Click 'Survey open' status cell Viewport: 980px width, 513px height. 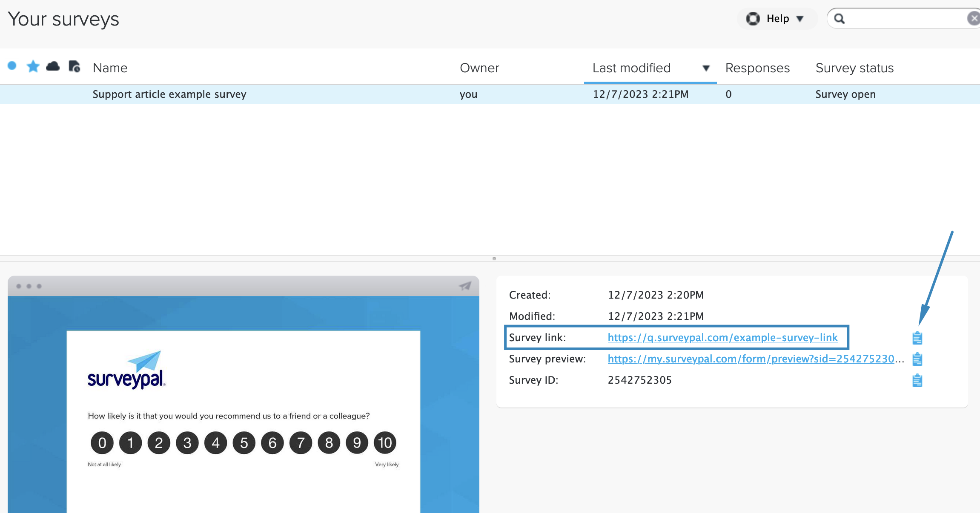click(x=845, y=94)
